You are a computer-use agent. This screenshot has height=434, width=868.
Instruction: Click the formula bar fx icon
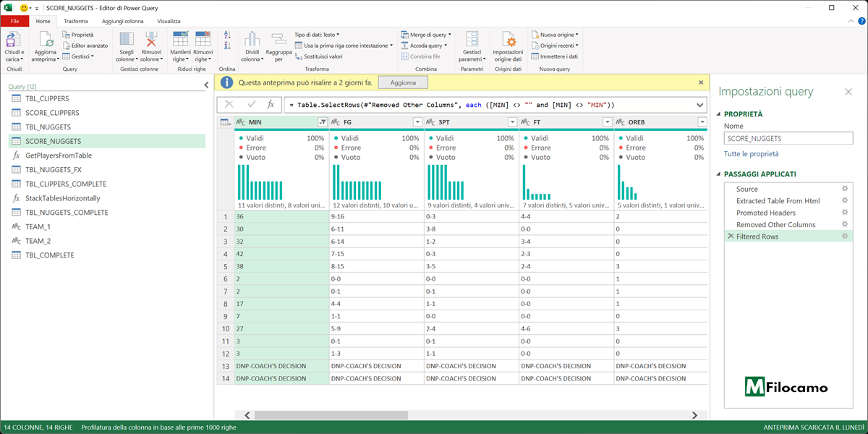tap(271, 105)
